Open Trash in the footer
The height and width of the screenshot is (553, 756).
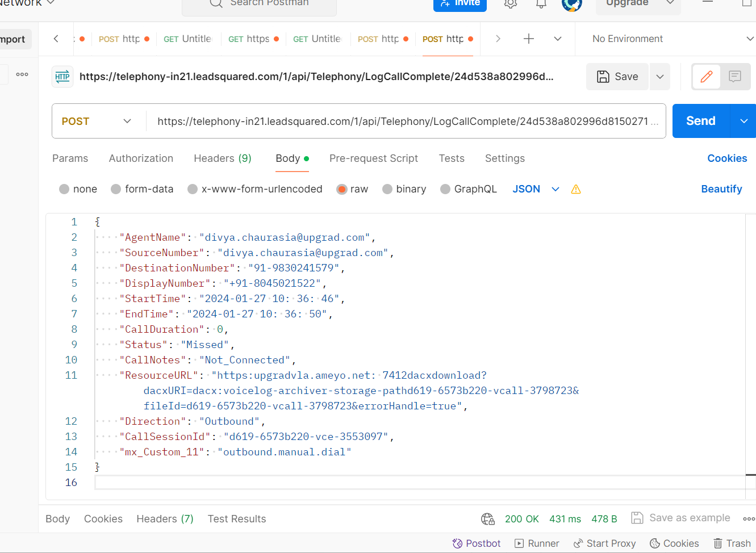pos(732,543)
